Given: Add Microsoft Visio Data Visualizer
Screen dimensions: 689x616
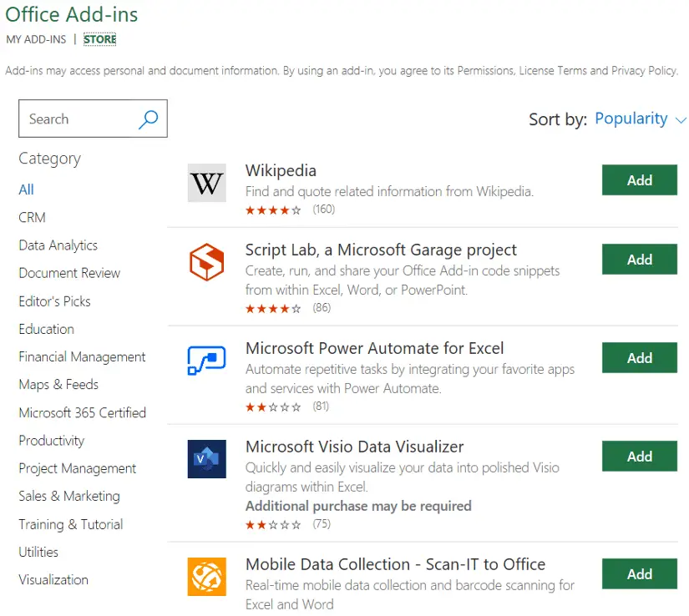Looking at the screenshot, I should coord(640,457).
